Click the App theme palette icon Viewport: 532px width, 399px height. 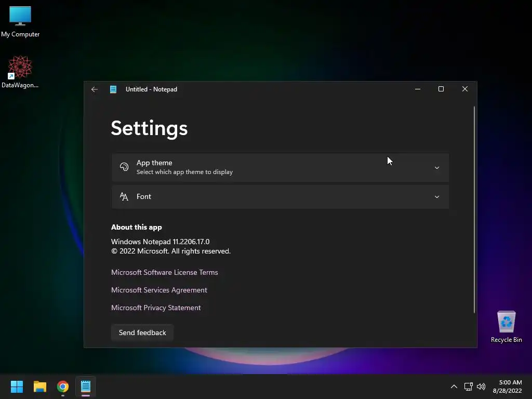[x=124, y=167]
